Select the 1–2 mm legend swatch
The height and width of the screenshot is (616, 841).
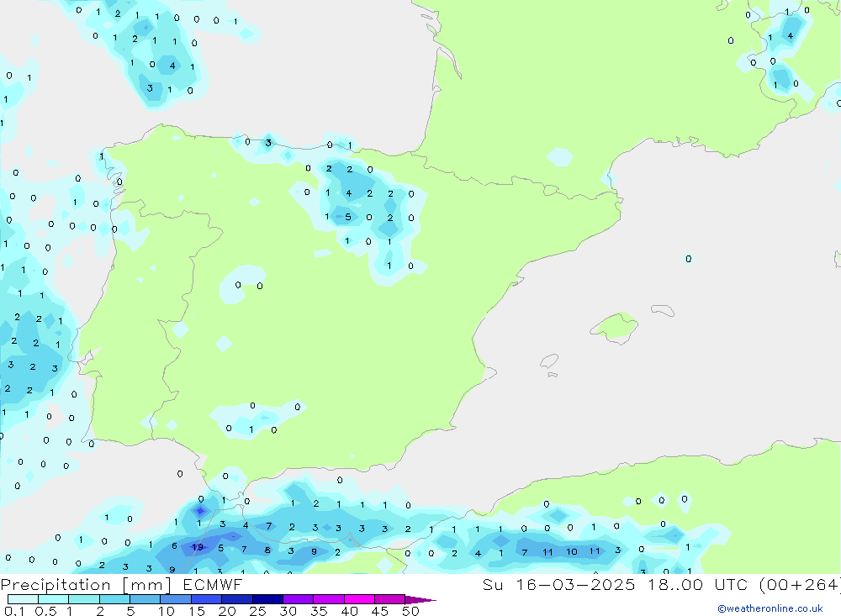(84, 599)
